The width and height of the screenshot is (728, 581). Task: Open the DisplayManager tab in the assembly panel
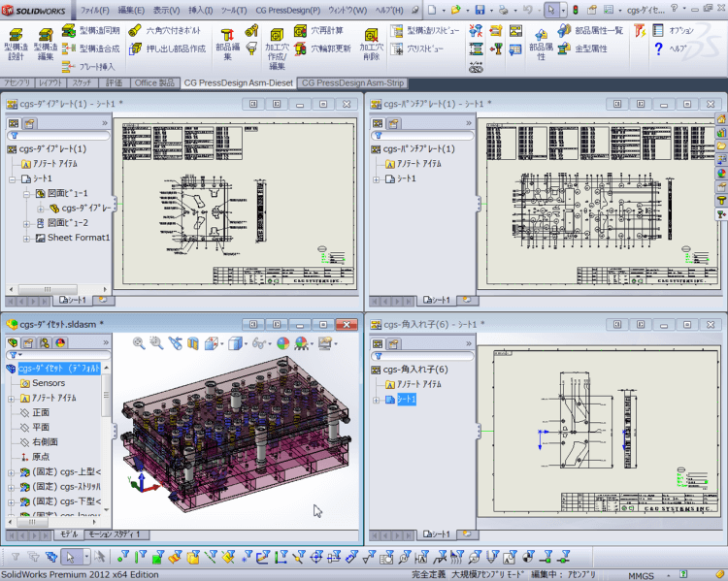click(x=60, y=343)
